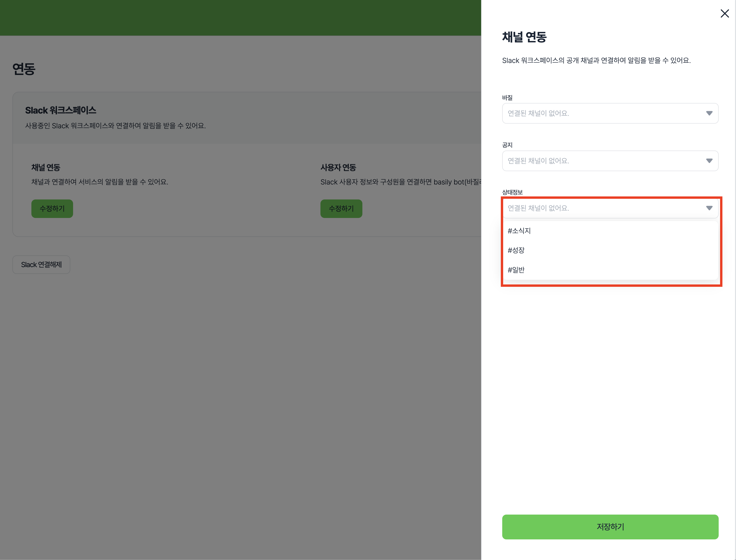
Task: Choose the #성장 channel option
Action: pyautogui.click(x=516, y=250)
